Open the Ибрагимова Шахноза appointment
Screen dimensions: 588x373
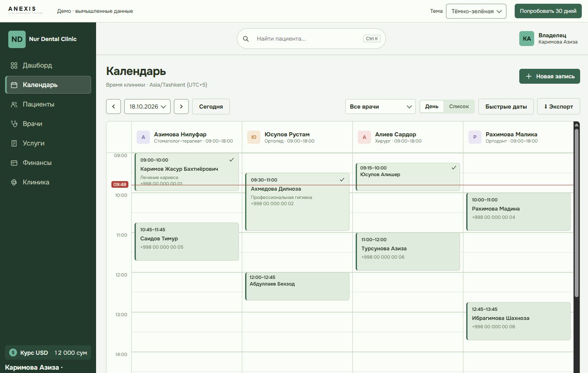point(518,321)
